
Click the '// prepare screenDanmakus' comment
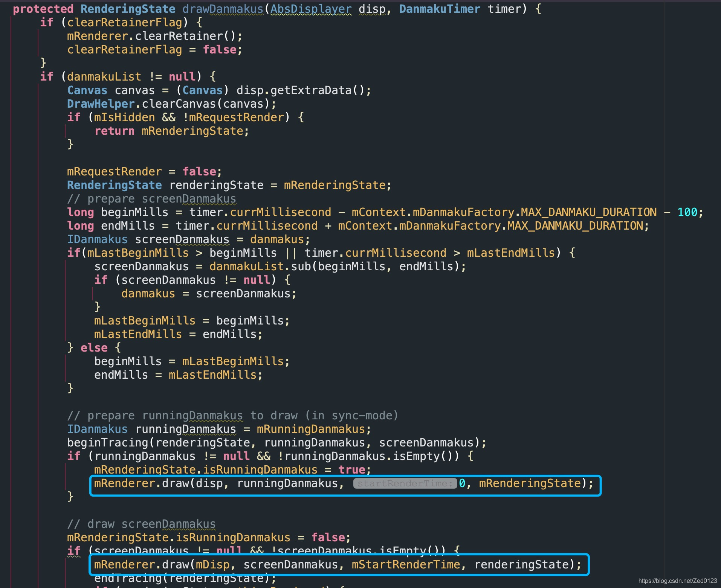click(x=151, y=199)
